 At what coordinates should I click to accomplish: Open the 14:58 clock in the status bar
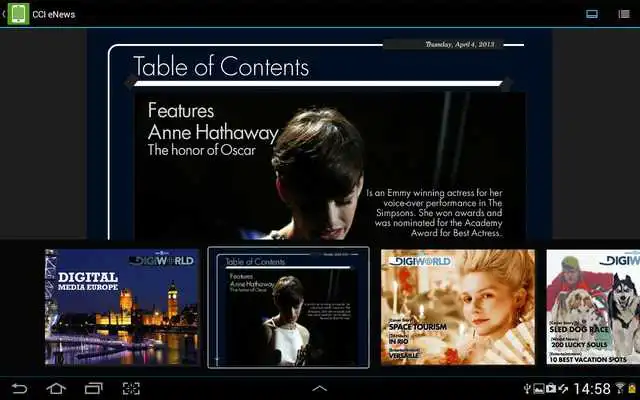pos(592,389)
